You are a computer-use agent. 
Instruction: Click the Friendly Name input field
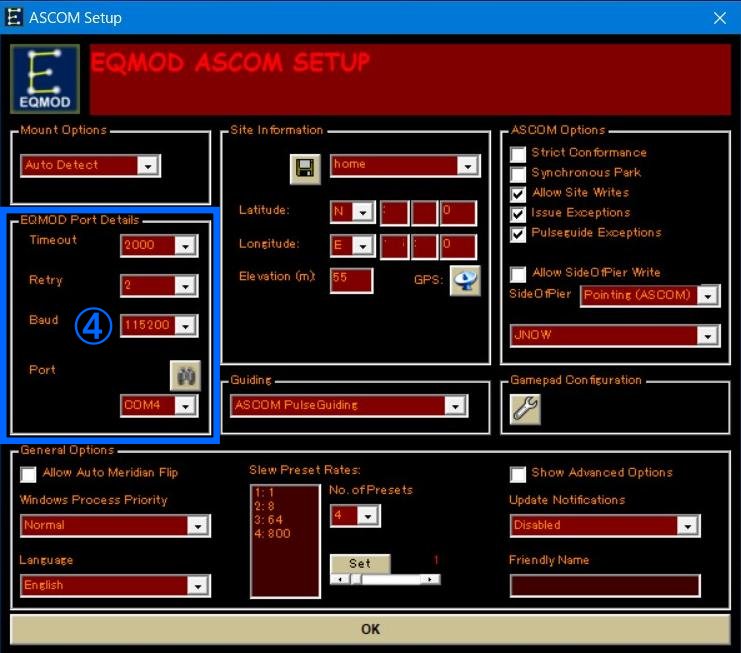pos(605,586)
